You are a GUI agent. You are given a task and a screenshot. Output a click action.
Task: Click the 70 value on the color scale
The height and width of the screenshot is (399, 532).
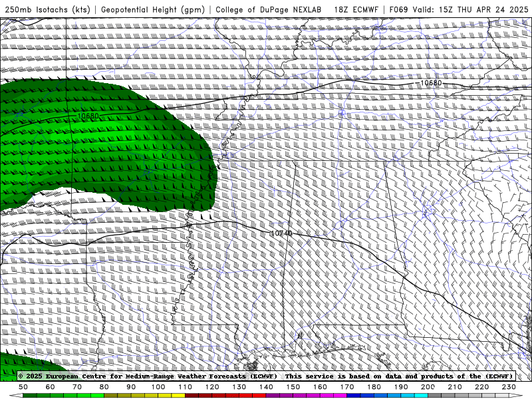pos(77,387)
